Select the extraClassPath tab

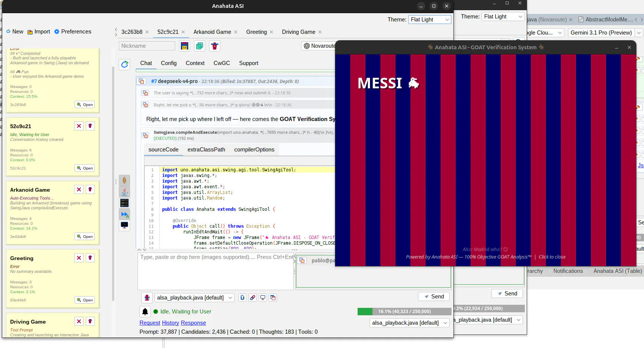[206, 150]
